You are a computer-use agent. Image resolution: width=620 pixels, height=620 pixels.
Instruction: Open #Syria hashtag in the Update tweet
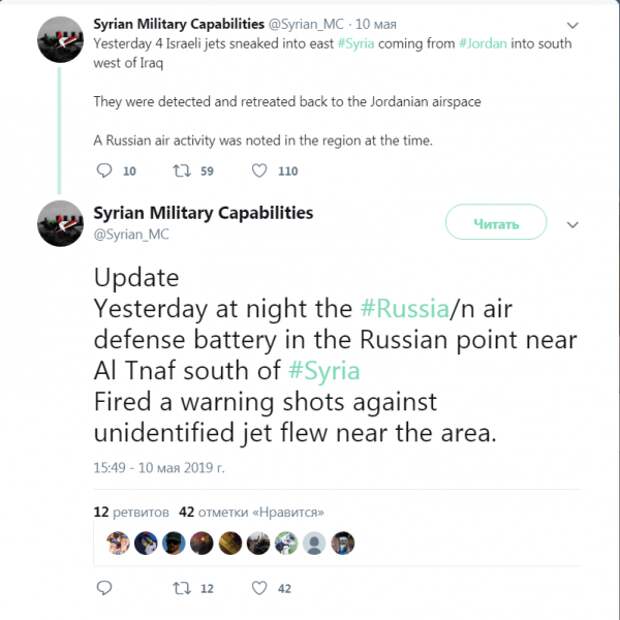pyautogui.click(x=324, y=370)
